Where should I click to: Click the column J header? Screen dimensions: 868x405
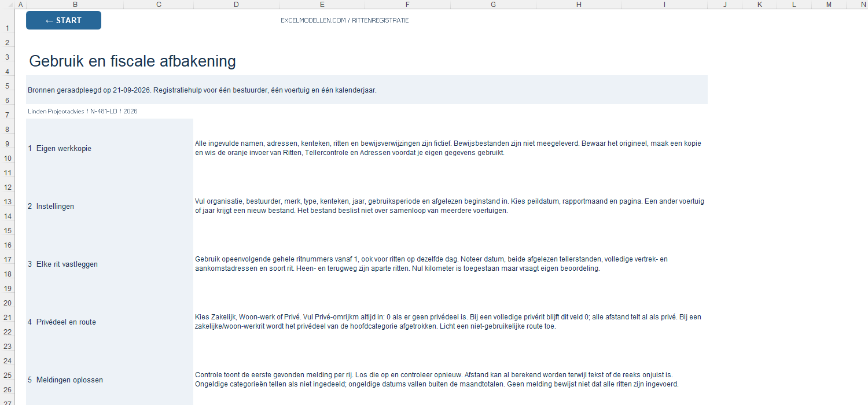pyautogui.click(x=724, y=5)
